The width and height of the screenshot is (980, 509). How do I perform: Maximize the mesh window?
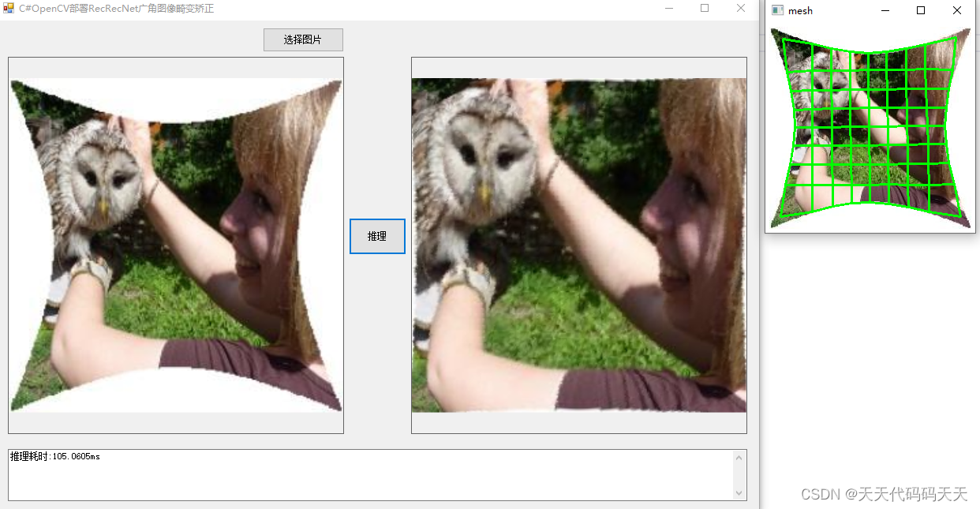pyautogui.click(x=921, y=10)
